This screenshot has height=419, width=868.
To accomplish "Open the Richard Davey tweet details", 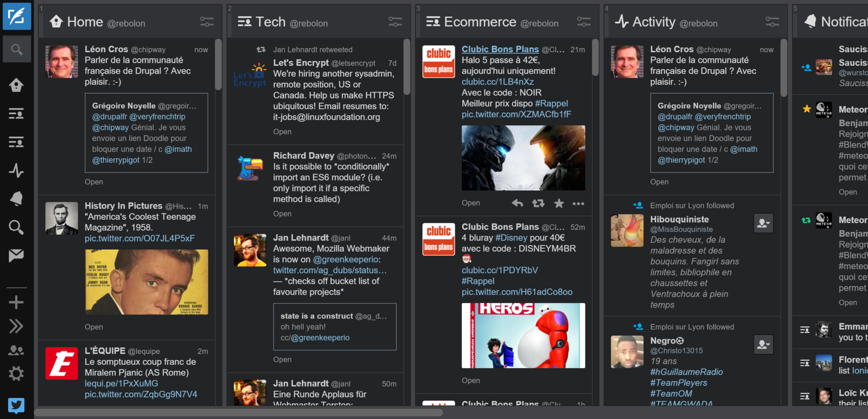I will pos(282,214).
